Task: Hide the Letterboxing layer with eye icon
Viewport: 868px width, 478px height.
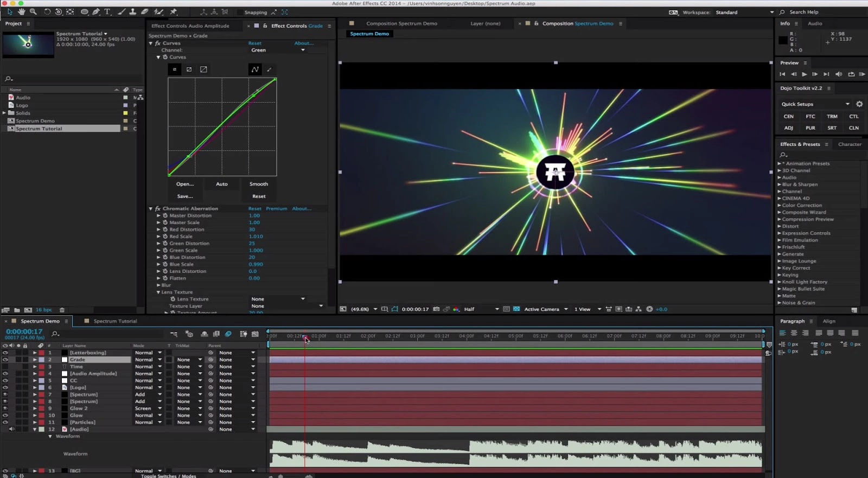Action: [5, 353]
